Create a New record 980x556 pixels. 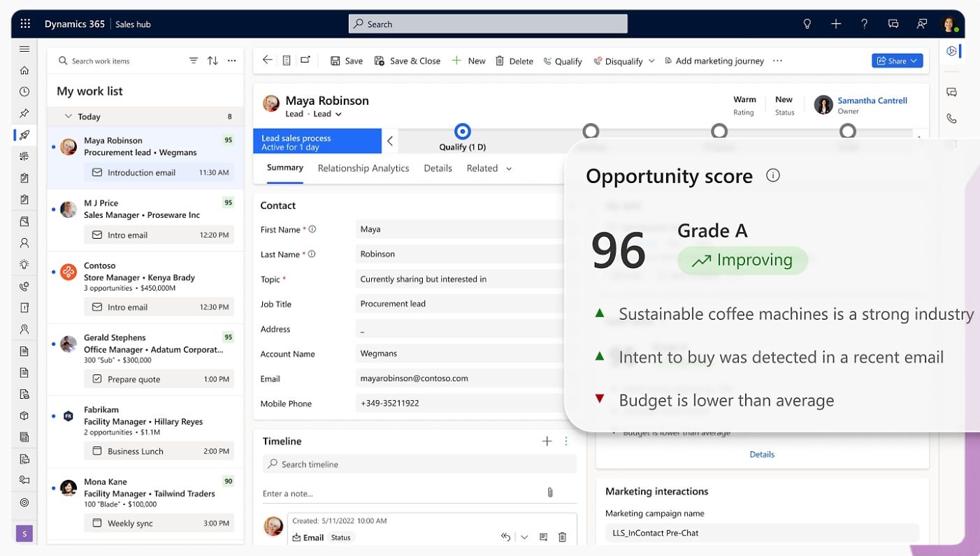click(x=468, y=61)
